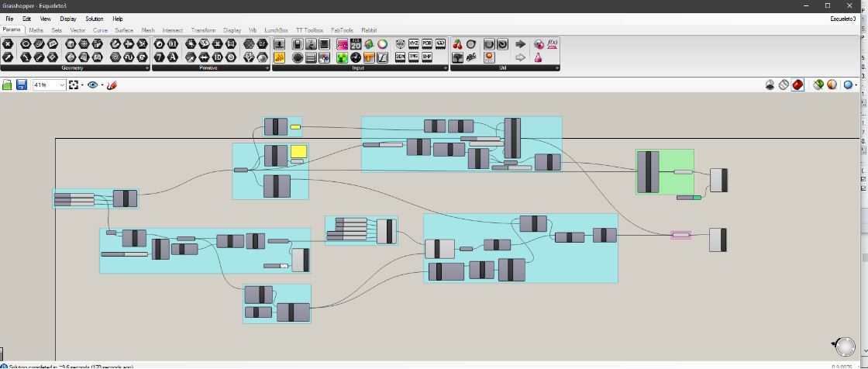This screenshot has height=369, width=868.
Task: Open the Edit menu
Action: [26, 19]
